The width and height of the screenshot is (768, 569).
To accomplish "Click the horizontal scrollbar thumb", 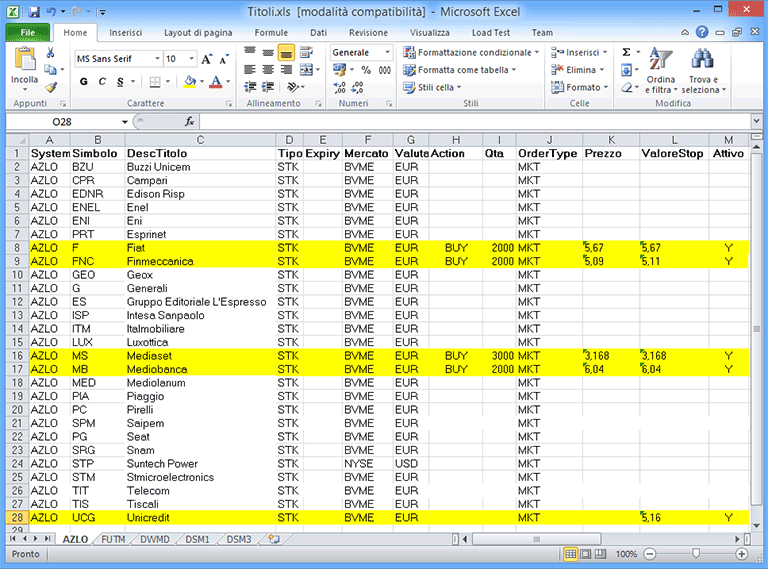I will [536, 539].
